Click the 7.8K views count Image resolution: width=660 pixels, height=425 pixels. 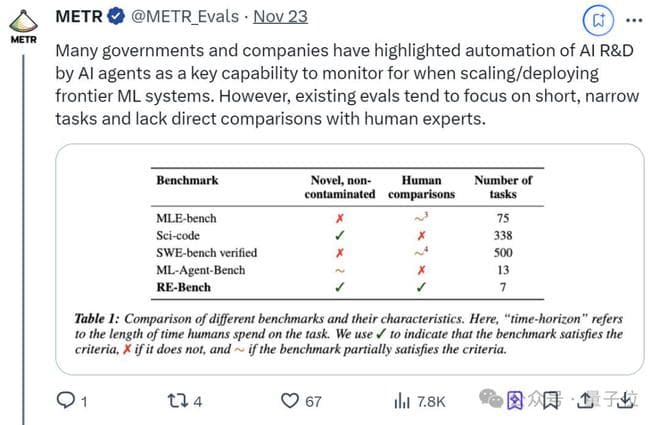pyautogui.click(x=432, y=401)
